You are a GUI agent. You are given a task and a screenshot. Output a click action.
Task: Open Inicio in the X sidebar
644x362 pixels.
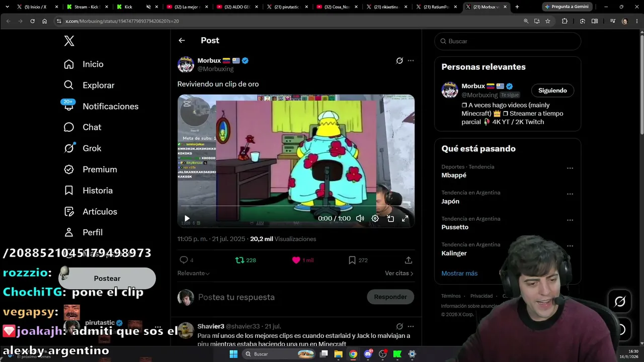tap(84, 64)
